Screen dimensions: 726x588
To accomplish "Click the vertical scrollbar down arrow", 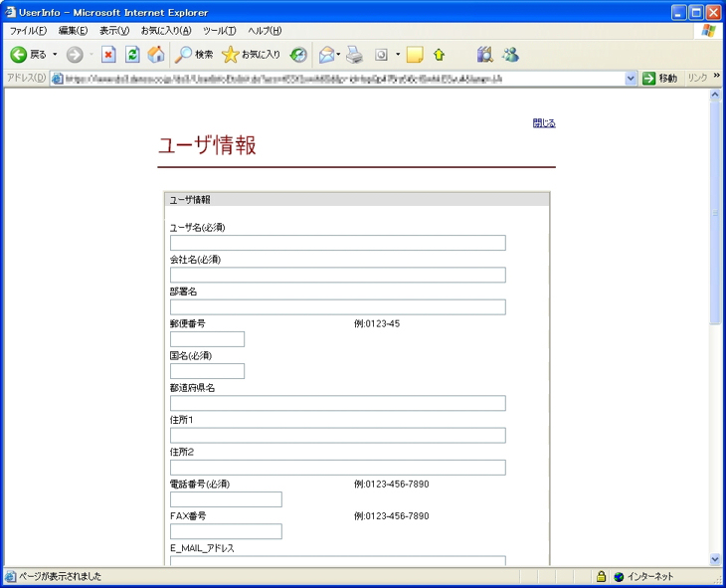I will point(715,559).
